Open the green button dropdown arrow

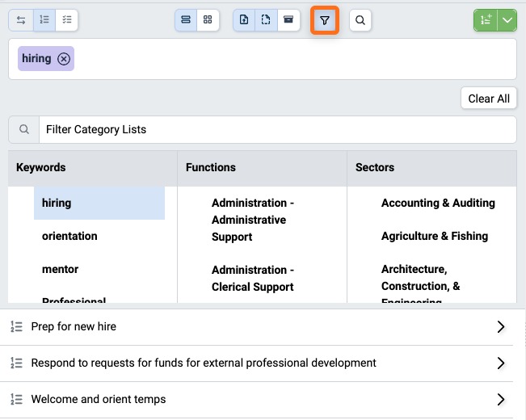click(x=507, y=20)
